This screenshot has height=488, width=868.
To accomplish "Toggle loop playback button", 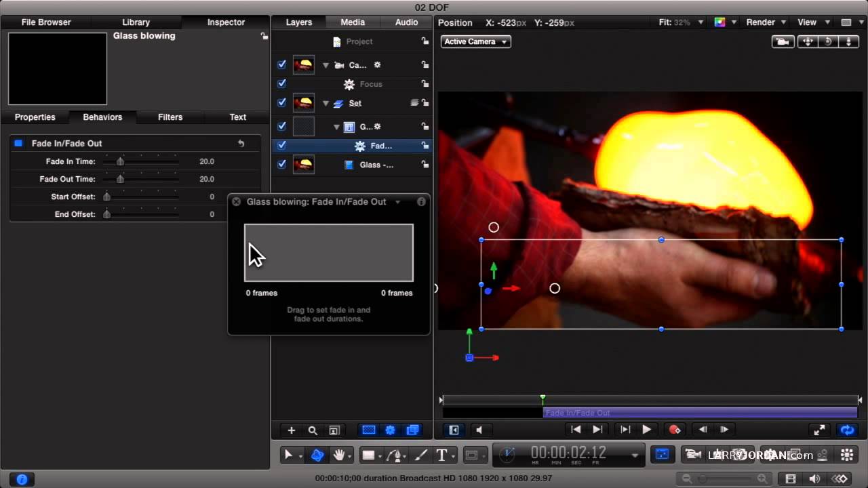I will (847, 430).
